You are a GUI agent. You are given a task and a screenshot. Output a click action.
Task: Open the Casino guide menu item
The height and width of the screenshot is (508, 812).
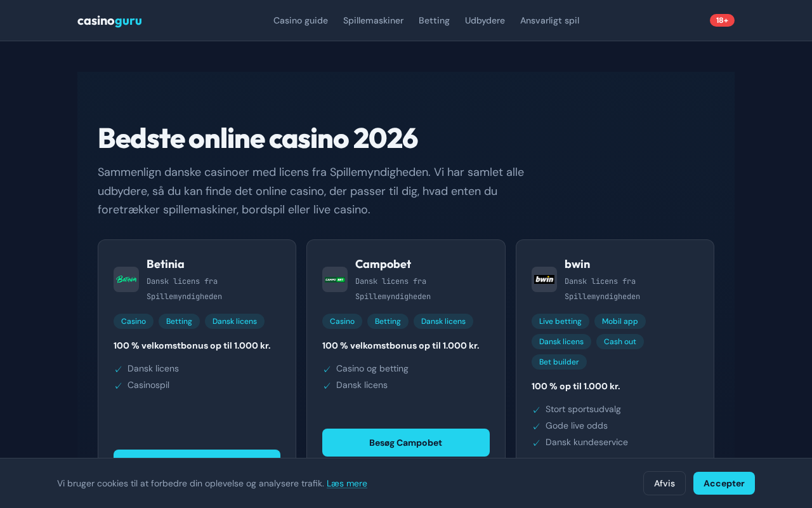pos(301,20)
